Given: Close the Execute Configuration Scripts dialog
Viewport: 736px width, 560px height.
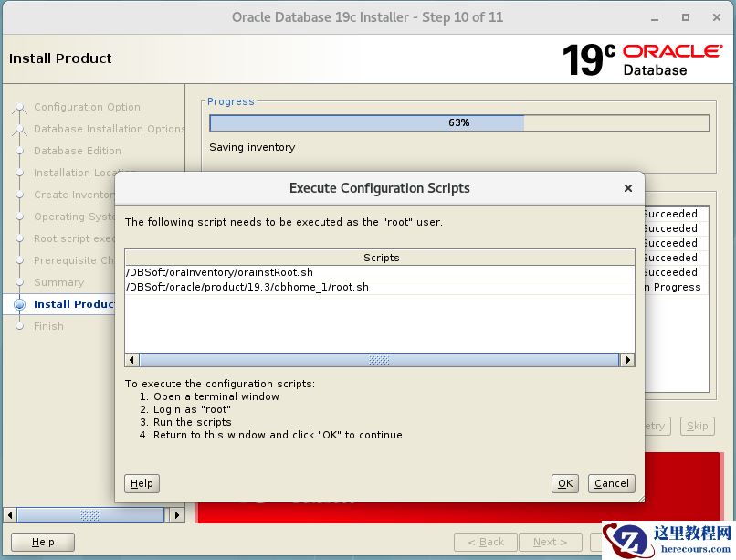Looking at the screenshot, I should click(628, 188).
